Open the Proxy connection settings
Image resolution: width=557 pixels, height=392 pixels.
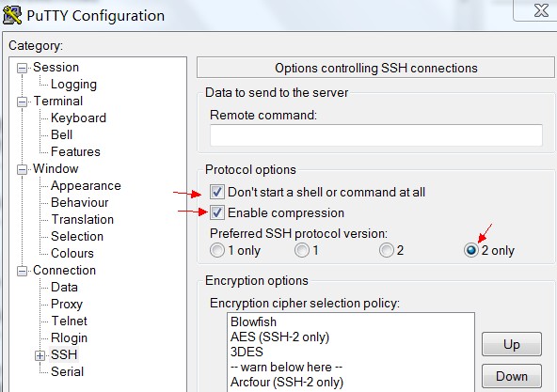coord(67,304)
